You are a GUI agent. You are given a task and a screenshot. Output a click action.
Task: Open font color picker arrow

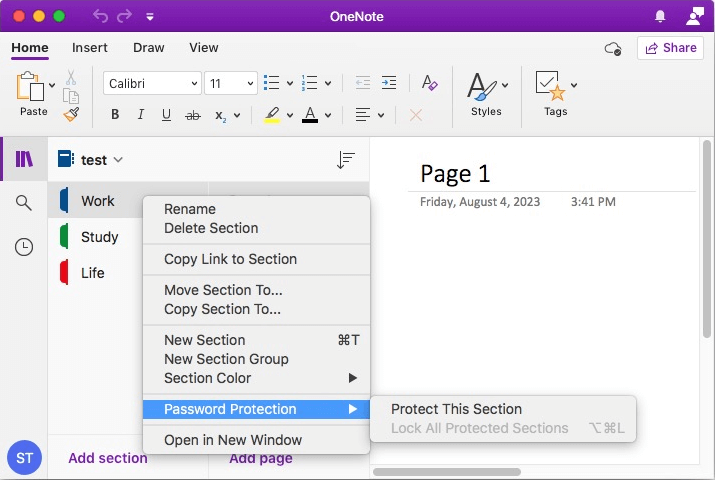coord(328,115)
